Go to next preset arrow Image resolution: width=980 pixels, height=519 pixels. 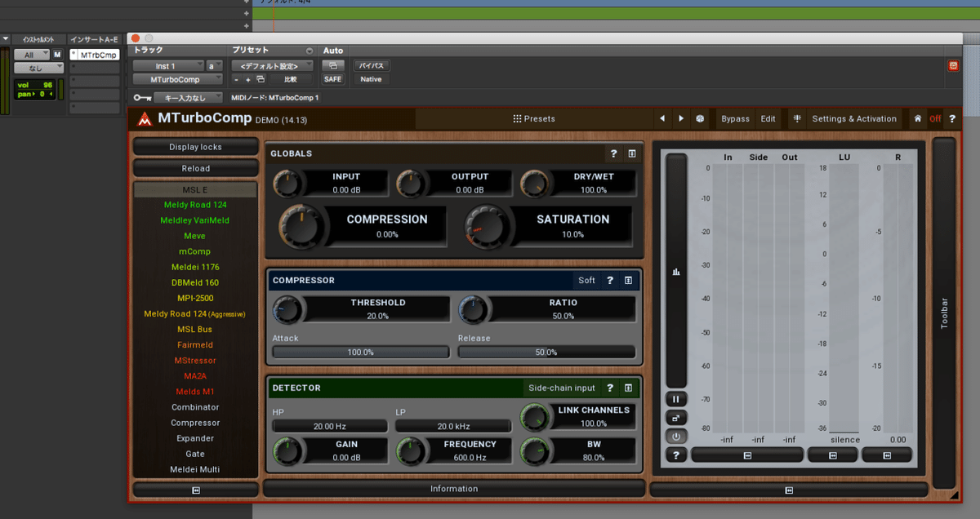pyautogui.click(x=681, y=119)
